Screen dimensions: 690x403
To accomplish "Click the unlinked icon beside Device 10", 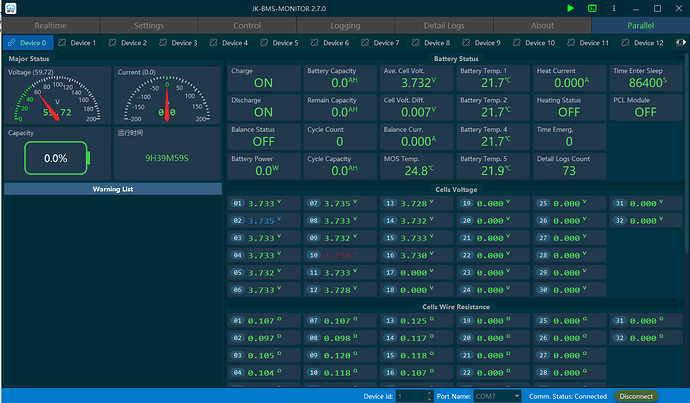I will (x=517, y=43).
